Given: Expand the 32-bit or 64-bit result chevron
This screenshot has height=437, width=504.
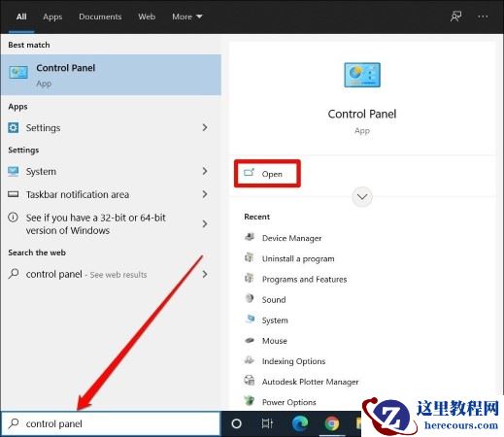Looking at the screenshot, I should 205,223.
